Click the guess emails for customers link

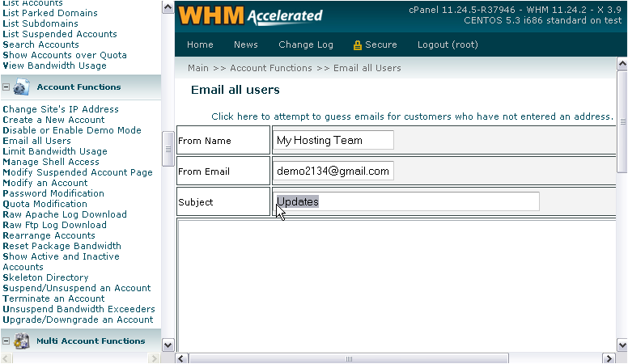(x=412, y=116)
